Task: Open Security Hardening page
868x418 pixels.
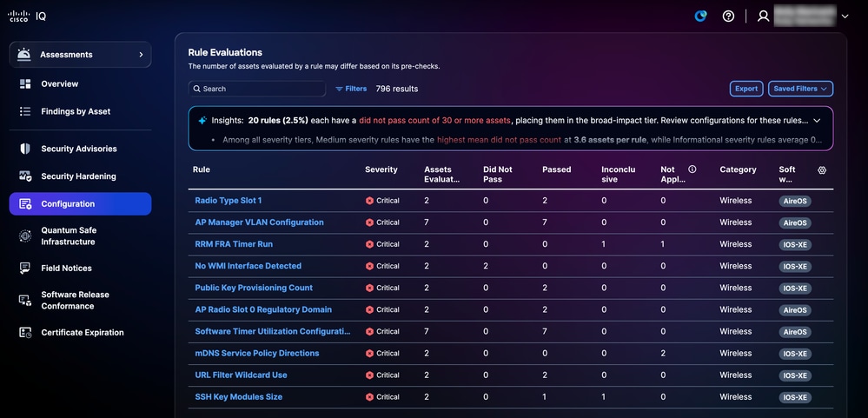Action: point(78,176)
